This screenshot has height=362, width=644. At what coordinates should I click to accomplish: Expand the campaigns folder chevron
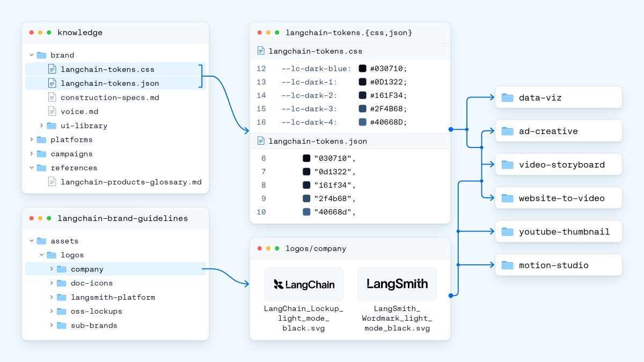point(31,153)
